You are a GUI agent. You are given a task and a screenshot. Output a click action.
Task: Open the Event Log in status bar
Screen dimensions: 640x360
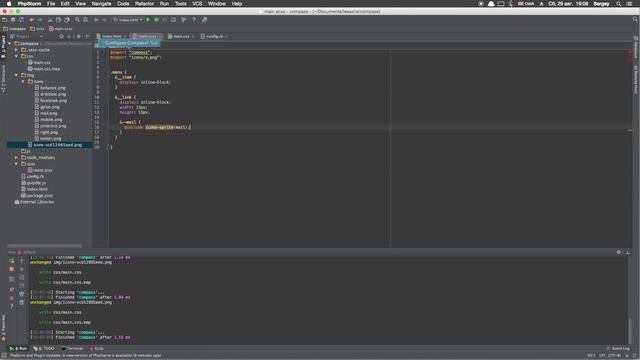click(x=618, y=349)
